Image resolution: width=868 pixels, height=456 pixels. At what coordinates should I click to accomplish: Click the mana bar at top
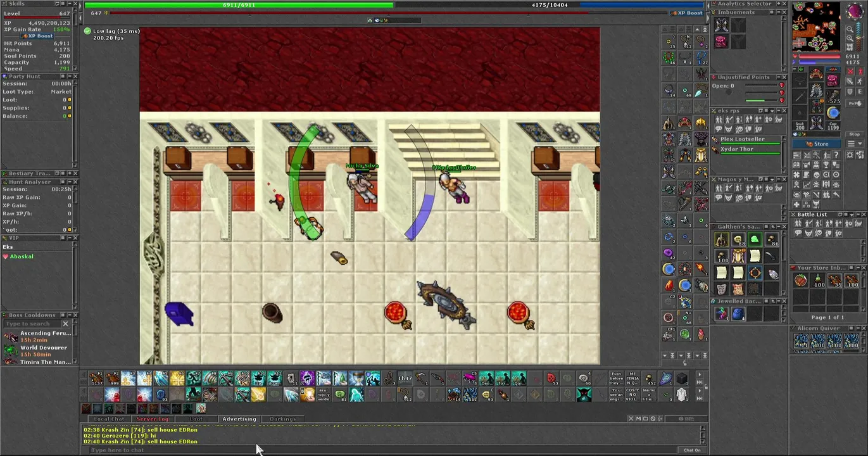[x=549, y=5]
